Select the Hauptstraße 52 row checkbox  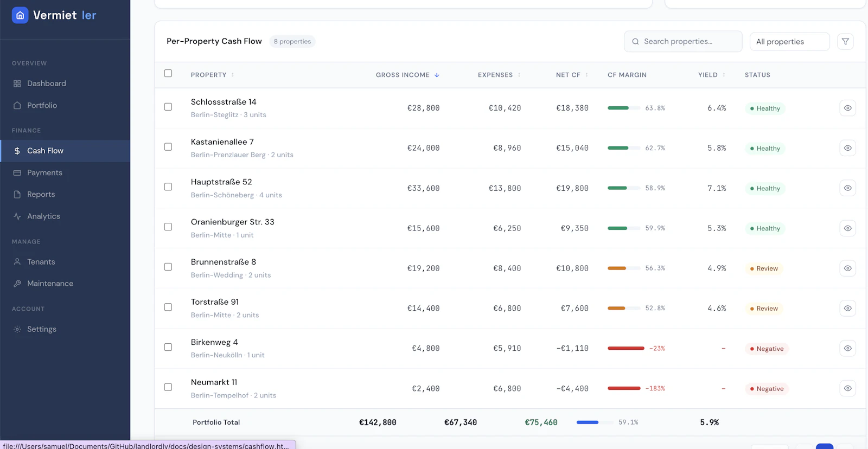[168, 187]
